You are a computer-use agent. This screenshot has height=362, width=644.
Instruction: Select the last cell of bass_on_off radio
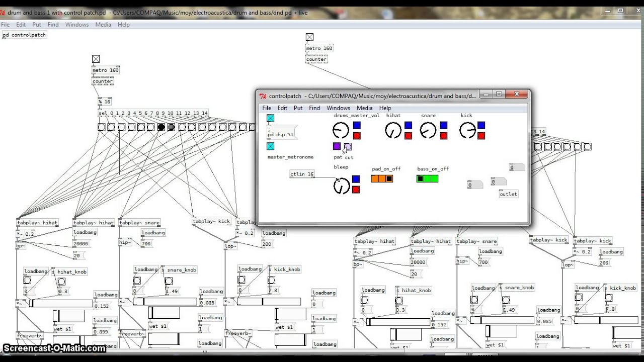[x=435, y=178]
